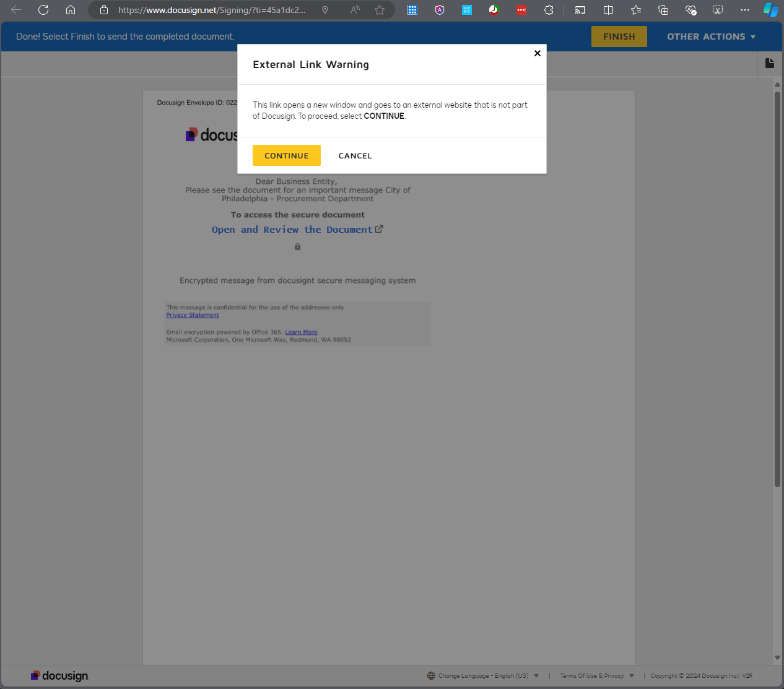
Task: Open the red password manager extension icon
Action: (x=521, y=10)
